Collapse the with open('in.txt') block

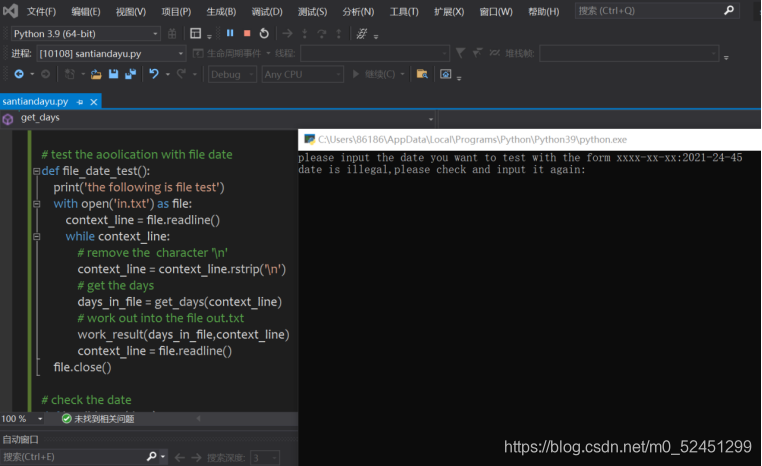pyautogui.click(x=36, y=204)
